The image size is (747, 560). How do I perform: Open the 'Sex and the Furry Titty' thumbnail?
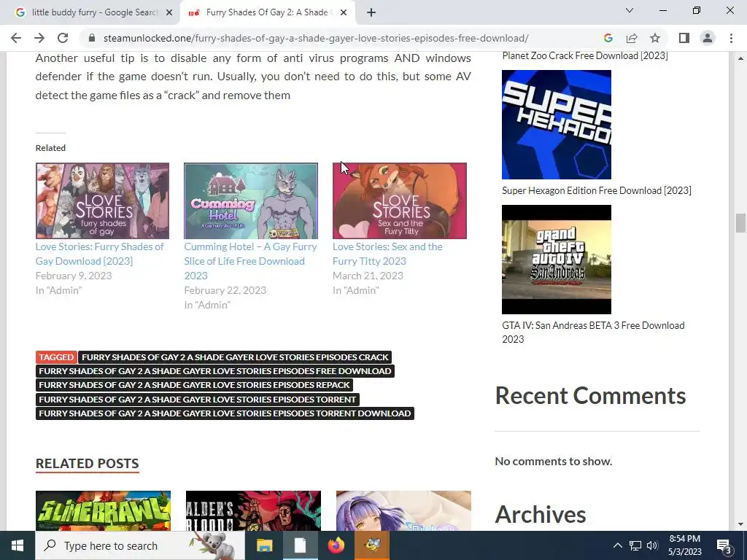pyautogui.click(x=400, y=201)
